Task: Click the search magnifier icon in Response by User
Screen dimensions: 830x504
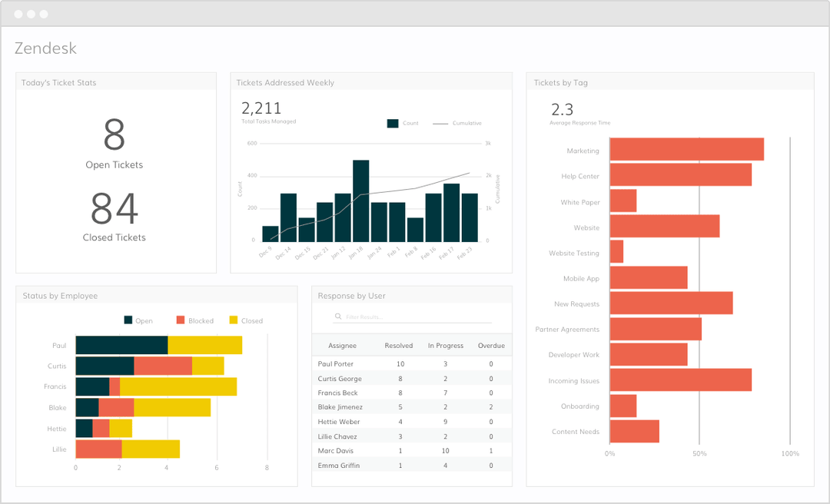Action: [x=337, y=317]
